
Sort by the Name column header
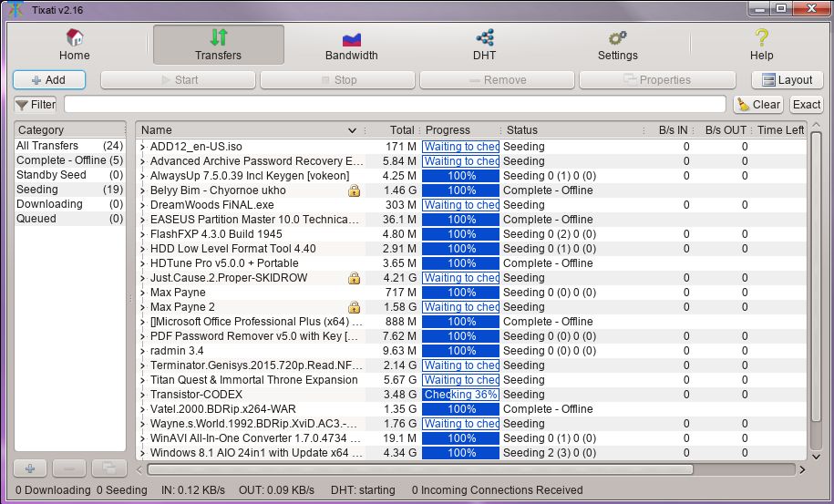pyautogui.click(x=250, y=129)
